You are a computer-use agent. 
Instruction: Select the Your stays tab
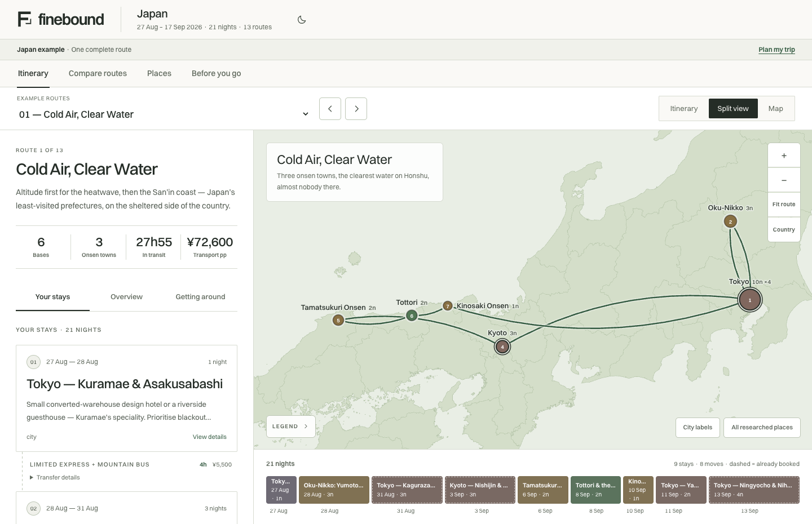[52, 297]
